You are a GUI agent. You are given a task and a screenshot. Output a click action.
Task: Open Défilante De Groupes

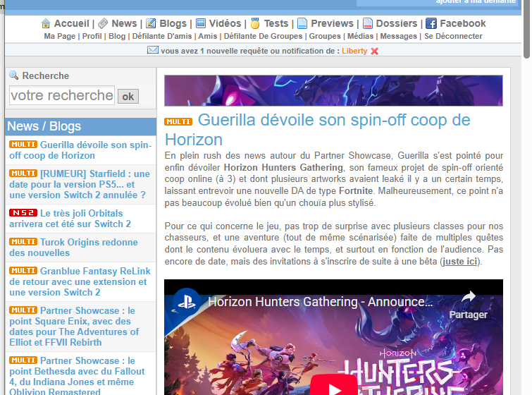(x=263, y=36)
